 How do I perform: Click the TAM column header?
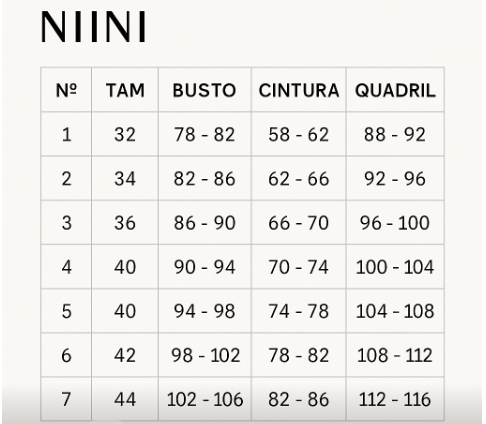[125, 90]
